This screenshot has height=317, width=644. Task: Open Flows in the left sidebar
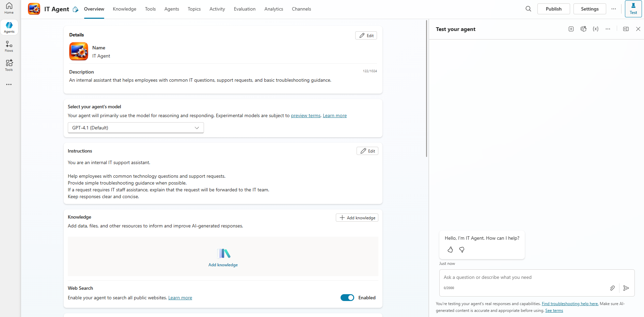click(x=9, y=46)
